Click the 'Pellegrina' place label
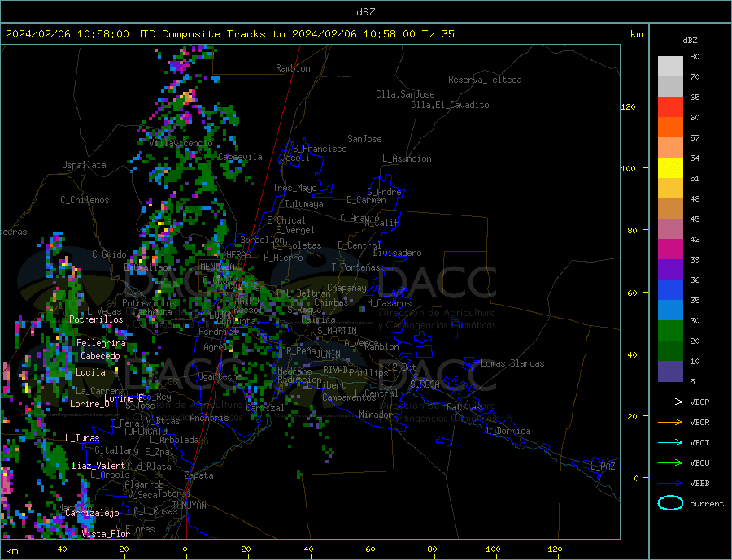The width and height of the screenshot is (732, 560). point(101,343)
